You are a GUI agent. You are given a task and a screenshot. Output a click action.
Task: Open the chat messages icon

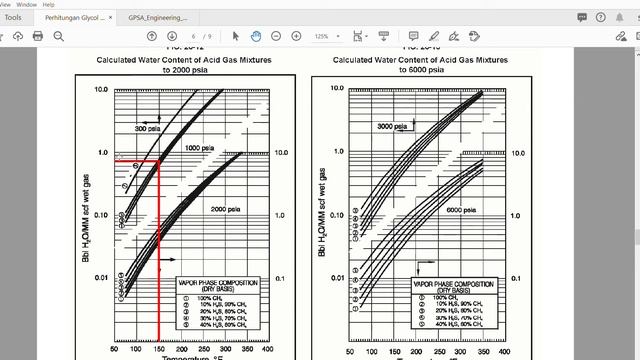coord(582,17)
